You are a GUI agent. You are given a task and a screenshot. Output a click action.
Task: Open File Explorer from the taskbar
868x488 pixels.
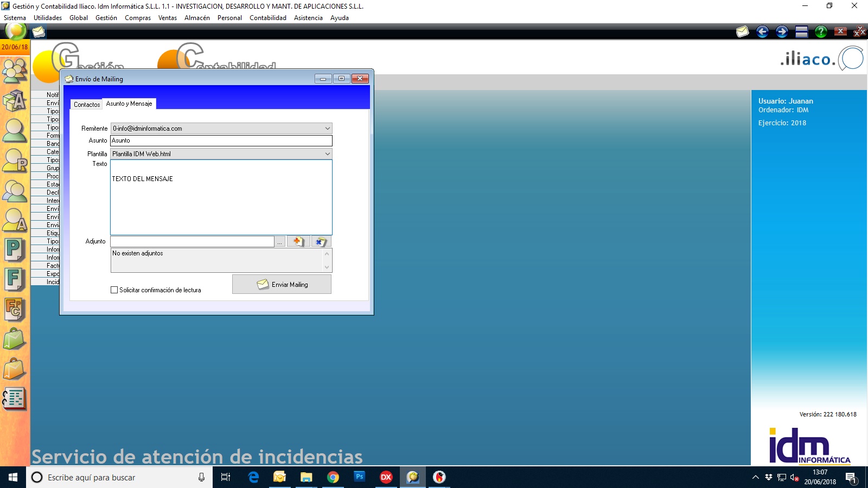pos(307,477)
